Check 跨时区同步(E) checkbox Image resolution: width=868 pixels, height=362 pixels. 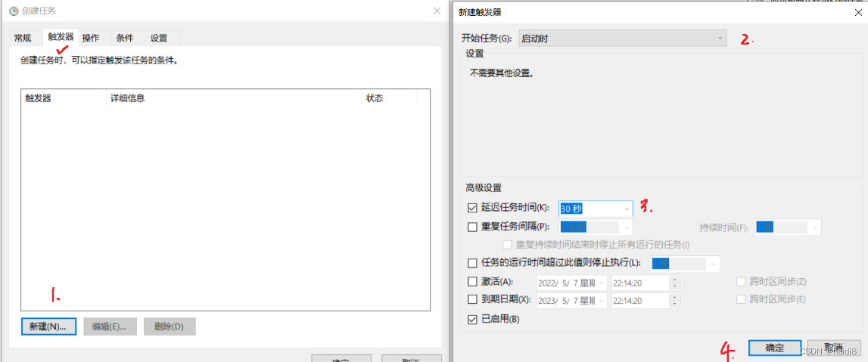coord(741,299)
